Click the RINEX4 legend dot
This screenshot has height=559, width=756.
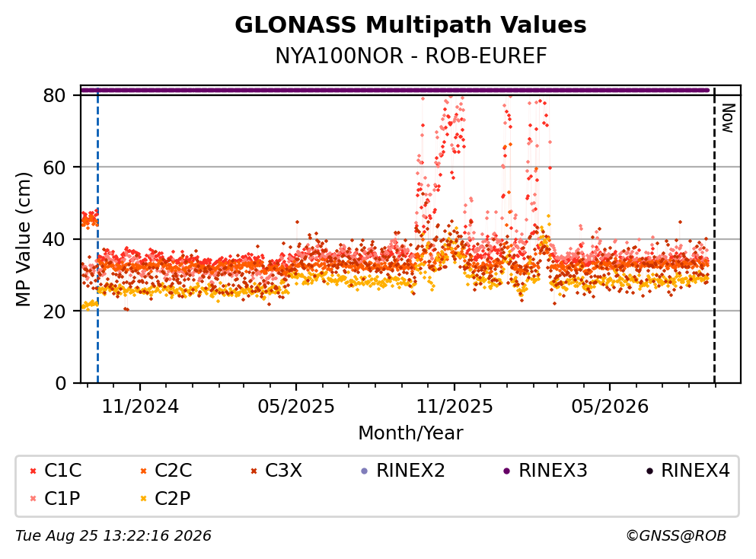[x=649, y=471]
